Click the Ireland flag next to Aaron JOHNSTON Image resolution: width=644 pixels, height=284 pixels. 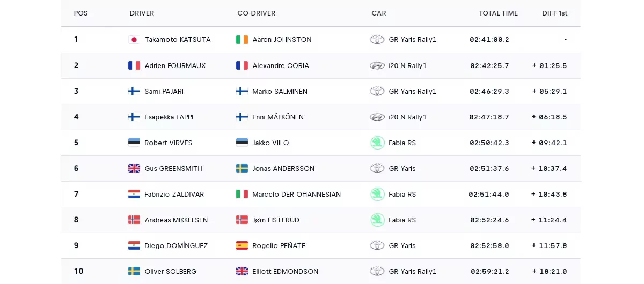[x=242, y=40]
